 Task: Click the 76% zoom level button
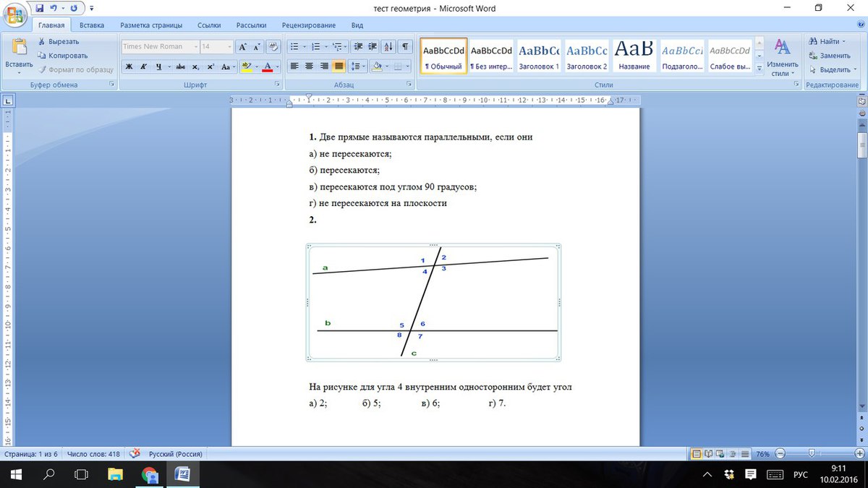click(x=762, y=454)
